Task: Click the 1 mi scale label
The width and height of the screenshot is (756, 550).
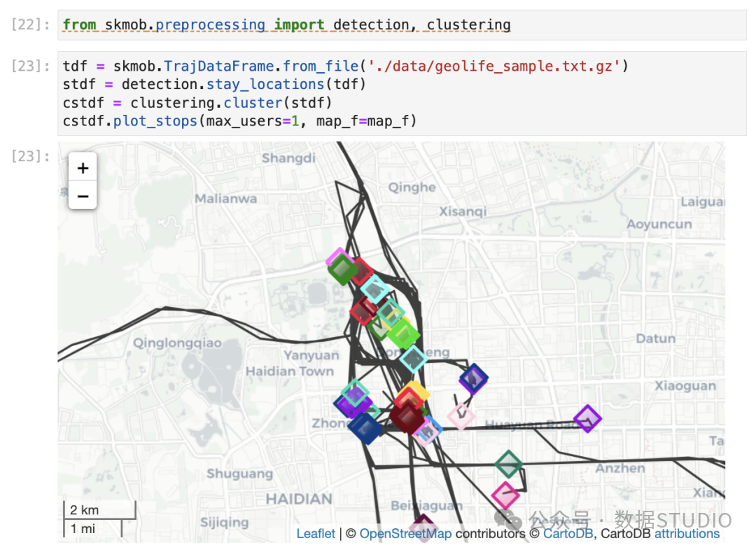Action: click(x=83, y=529)
